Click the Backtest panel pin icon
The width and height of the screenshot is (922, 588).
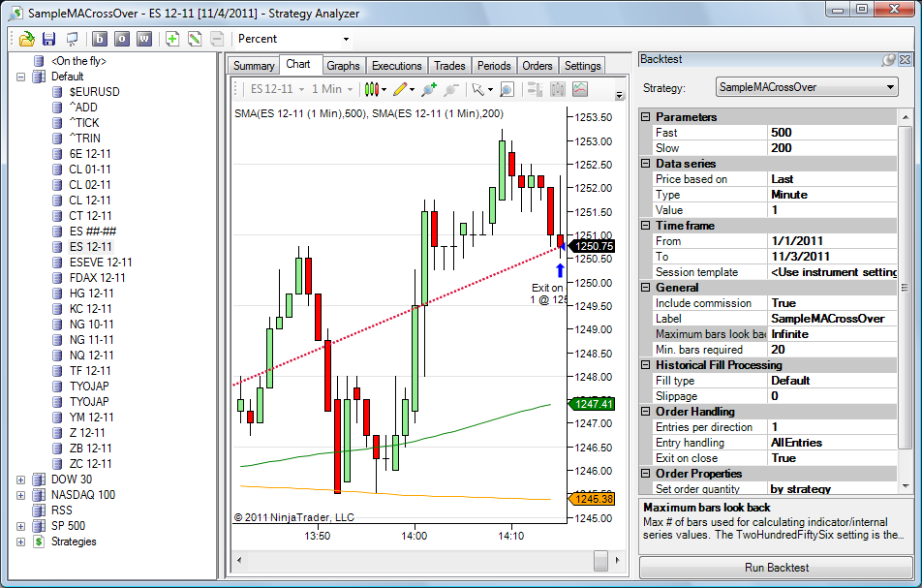click(x=888, y=60)
